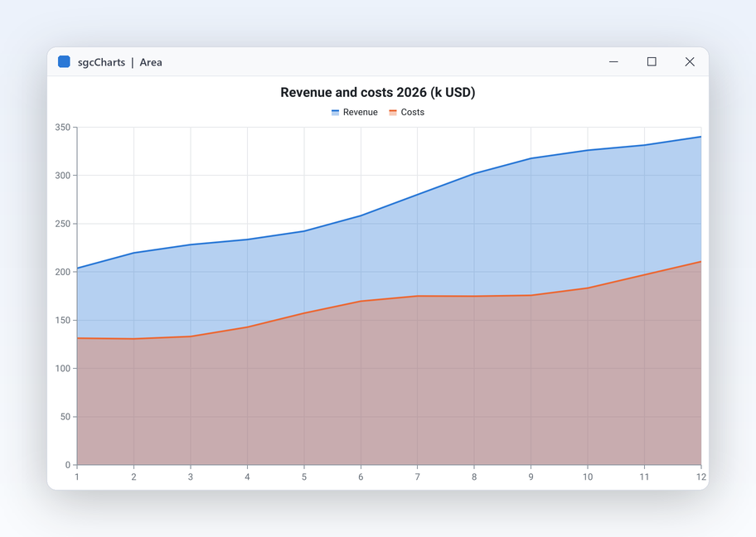Click the chart title 'Revenue and costs 2026 (k USD)'

click(x=378, y=92)
